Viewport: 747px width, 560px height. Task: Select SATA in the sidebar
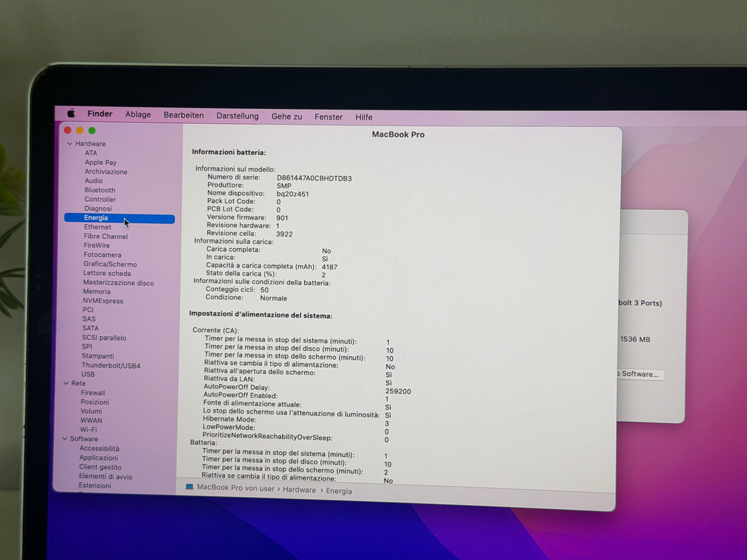coord(91,329)
